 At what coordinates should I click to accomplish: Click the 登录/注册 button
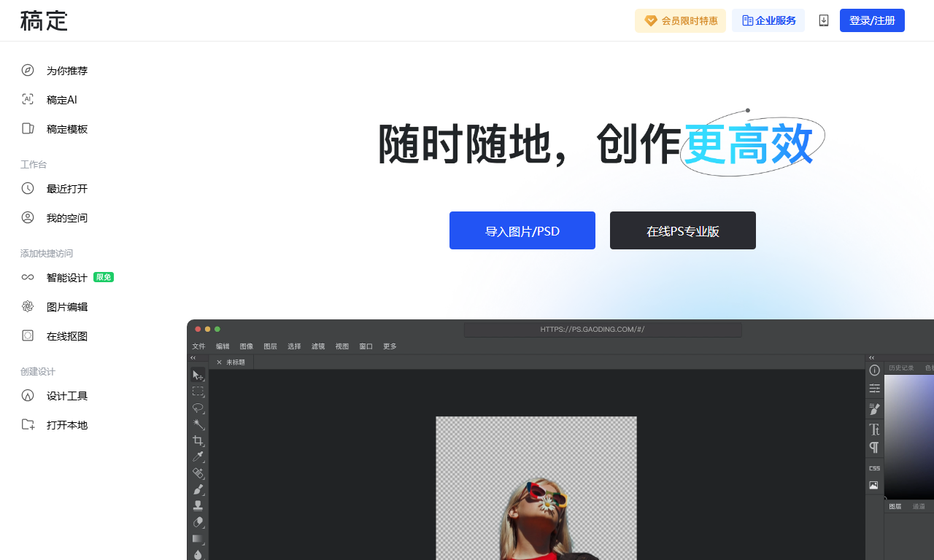click(x=872, y=20)
